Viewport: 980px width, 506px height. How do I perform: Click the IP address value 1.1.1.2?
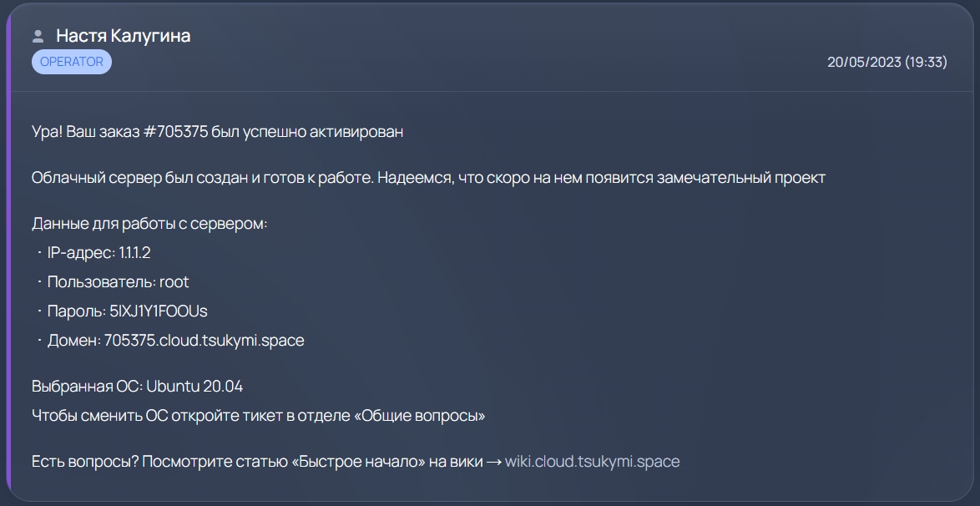134,253
